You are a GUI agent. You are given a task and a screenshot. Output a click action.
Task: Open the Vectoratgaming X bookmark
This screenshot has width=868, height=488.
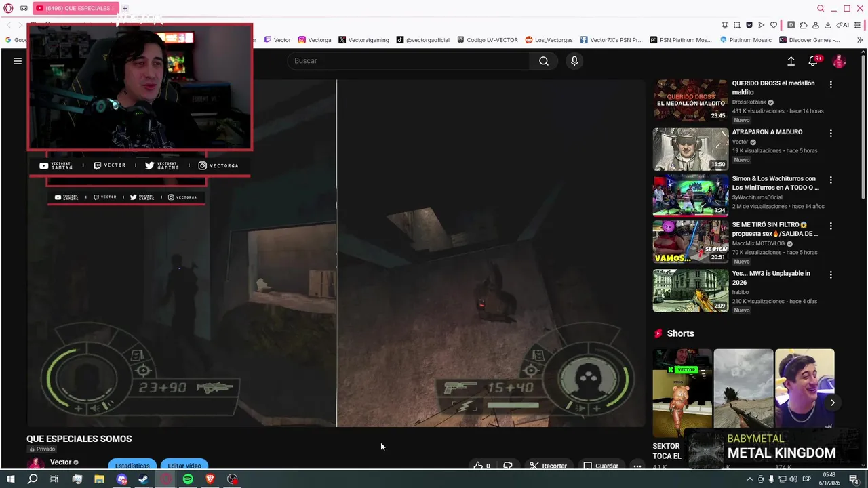click(x=363, y=40)
